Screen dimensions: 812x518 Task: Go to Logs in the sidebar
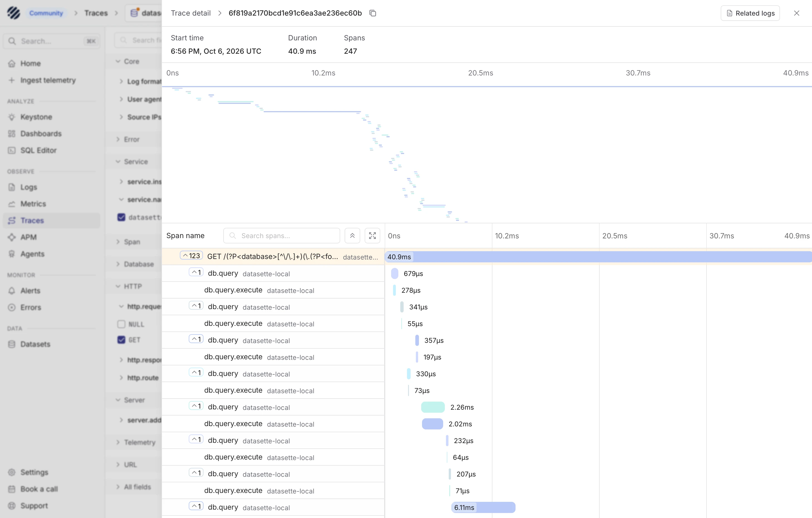(x=29, y=187)
